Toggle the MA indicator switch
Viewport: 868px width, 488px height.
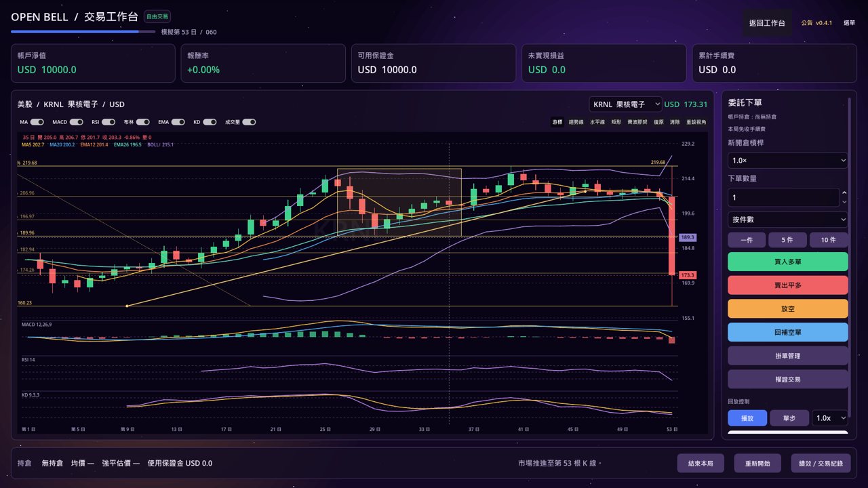click(37, 122)
